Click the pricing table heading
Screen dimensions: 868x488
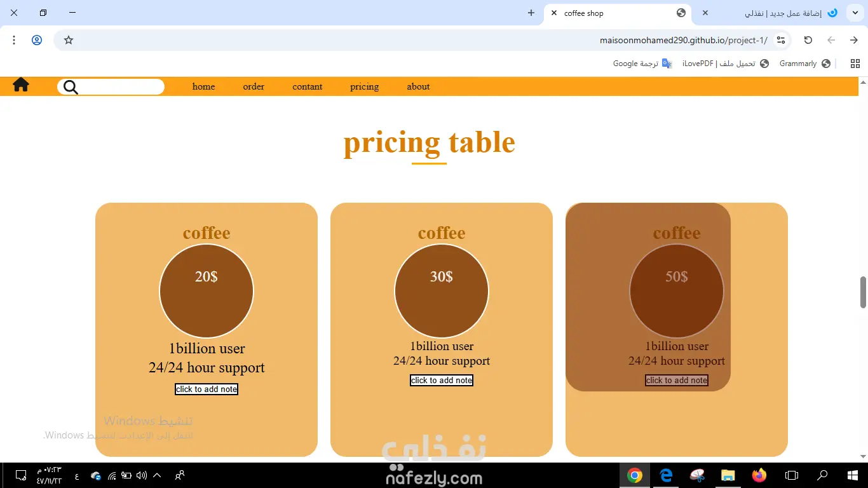(x=429, y=142)
